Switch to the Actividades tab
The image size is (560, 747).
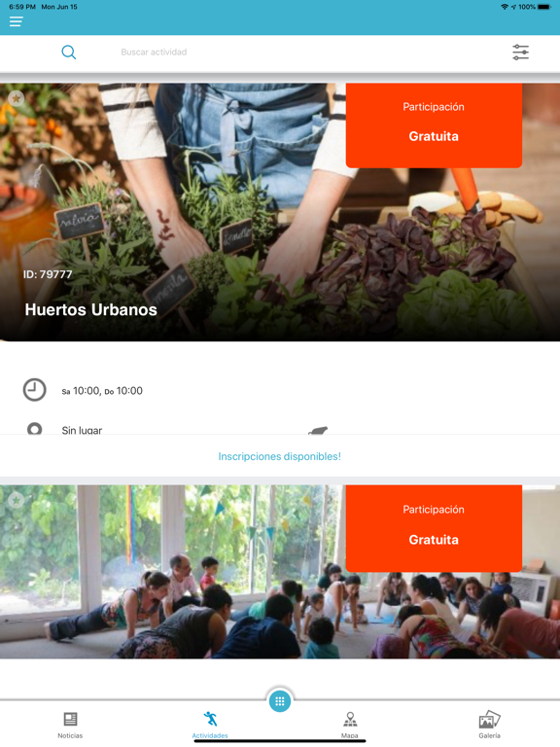point(210,725)
